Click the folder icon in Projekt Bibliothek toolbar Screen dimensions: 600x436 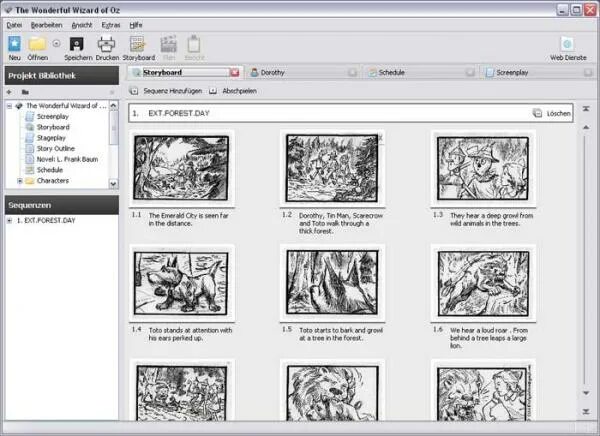[x=25, y=92]
